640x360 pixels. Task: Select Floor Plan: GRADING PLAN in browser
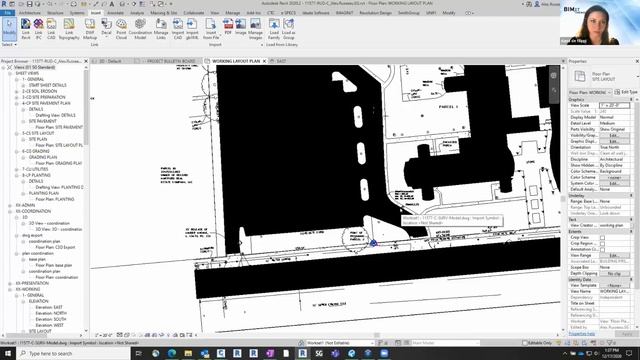coord(58,163)
